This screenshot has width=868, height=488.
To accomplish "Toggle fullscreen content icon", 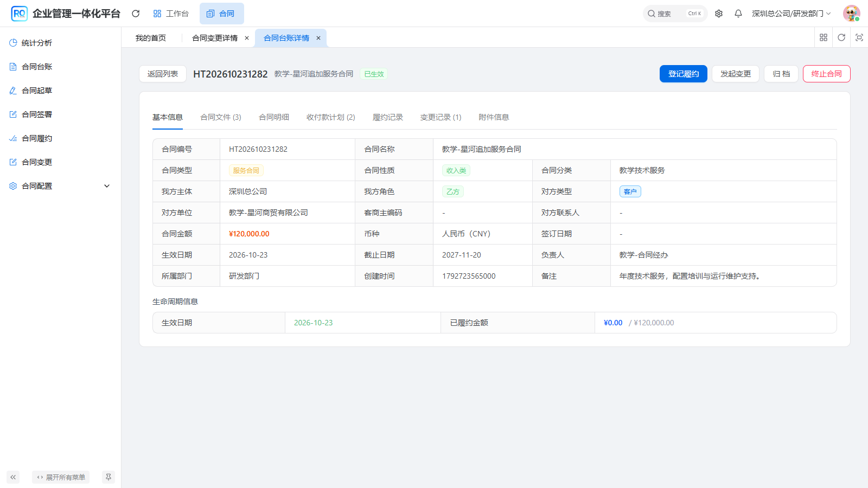I will pyautogui.click(x=859, y=37).
